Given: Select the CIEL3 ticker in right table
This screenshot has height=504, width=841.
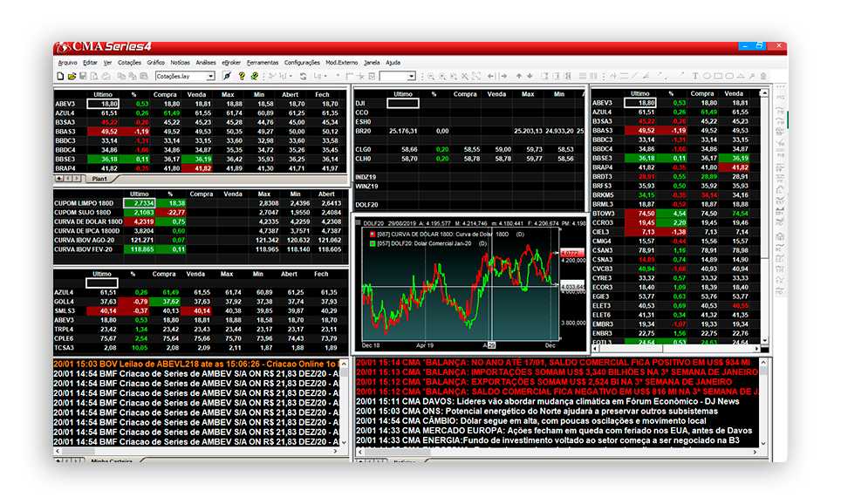Looking at the screenshot, I should (601, 232).
